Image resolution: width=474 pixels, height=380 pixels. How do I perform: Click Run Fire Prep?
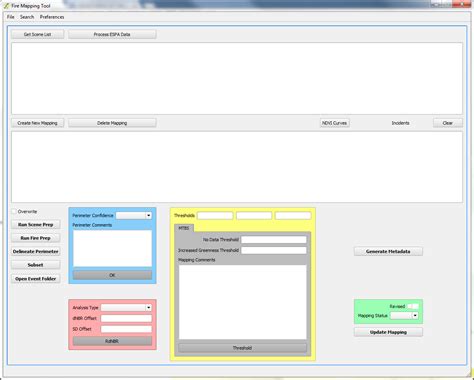pos(36,238)
